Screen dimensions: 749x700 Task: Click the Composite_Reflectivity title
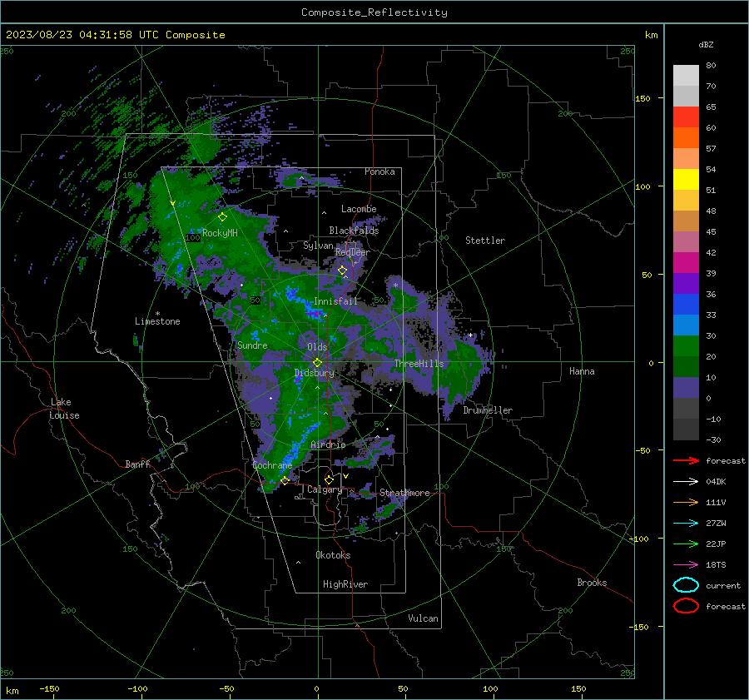[374, 12]
